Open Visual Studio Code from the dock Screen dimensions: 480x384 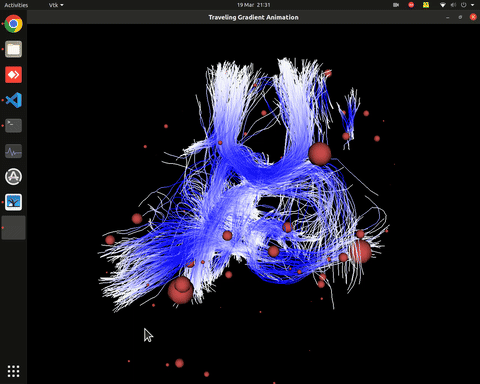[13, 100]
